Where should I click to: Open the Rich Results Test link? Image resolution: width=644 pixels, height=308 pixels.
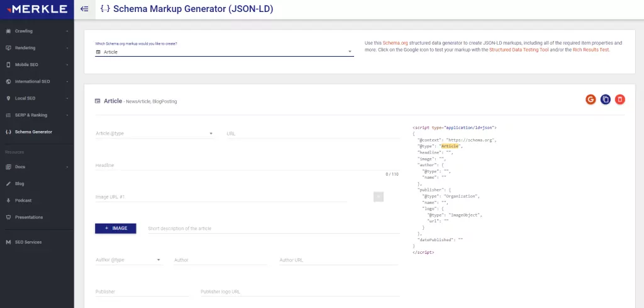coord(589,49)
